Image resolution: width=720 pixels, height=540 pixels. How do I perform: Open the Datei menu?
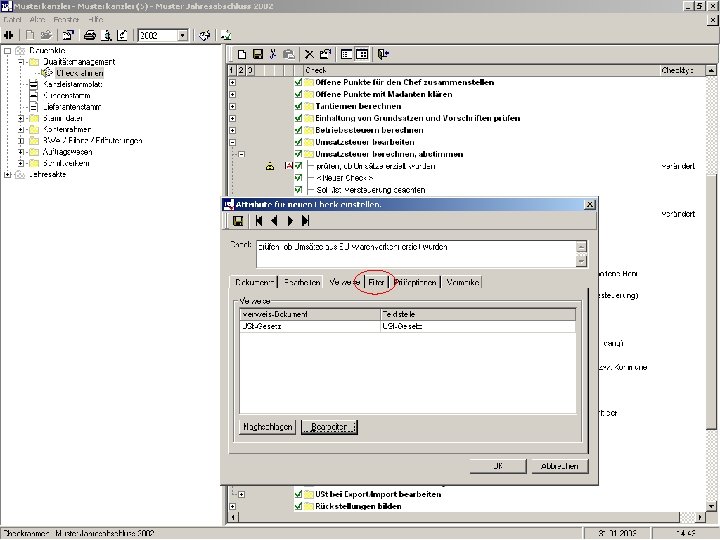[12, 19]
